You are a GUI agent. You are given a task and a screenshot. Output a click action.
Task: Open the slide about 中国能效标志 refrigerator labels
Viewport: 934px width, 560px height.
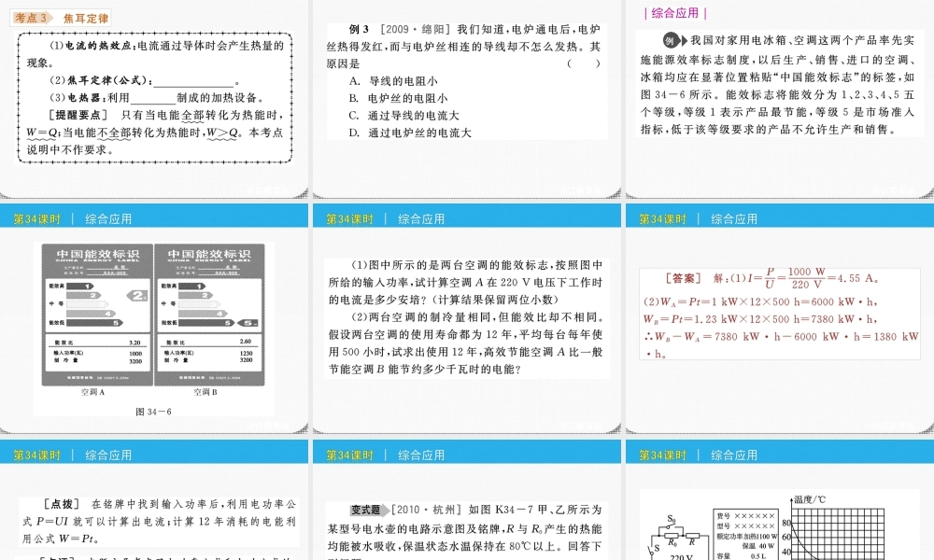click(780, 99)
